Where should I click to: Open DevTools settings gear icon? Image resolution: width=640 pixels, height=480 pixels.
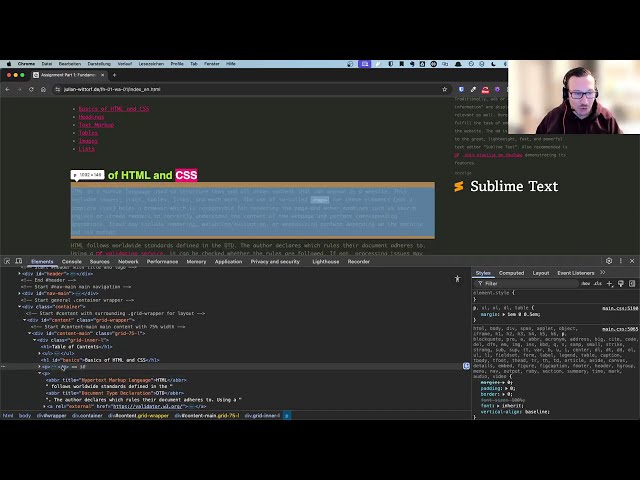coord(609,261)
